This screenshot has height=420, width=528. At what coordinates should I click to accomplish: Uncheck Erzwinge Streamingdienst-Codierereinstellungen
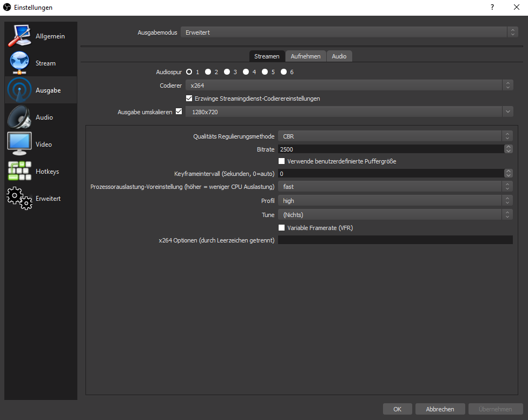click(189, 99)
